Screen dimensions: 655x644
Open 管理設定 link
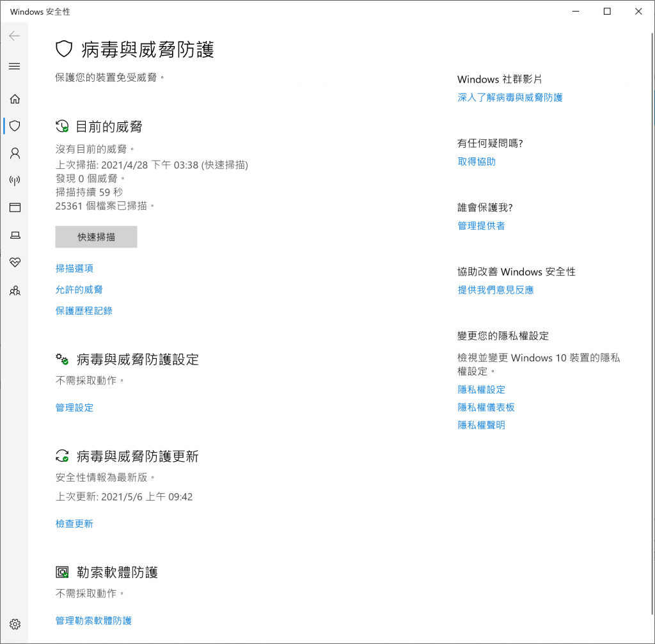pyautogui.click(x=74, y=407)
